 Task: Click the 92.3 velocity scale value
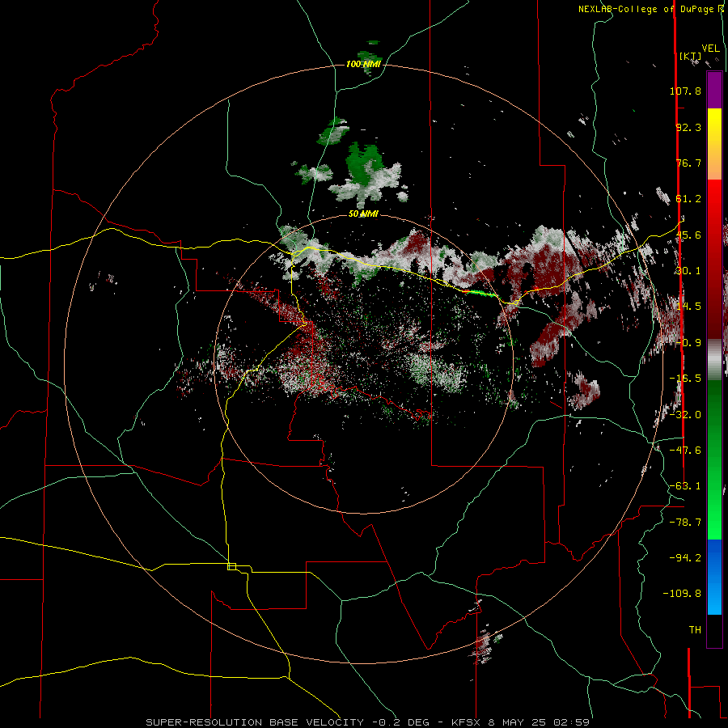click(688, 127)
